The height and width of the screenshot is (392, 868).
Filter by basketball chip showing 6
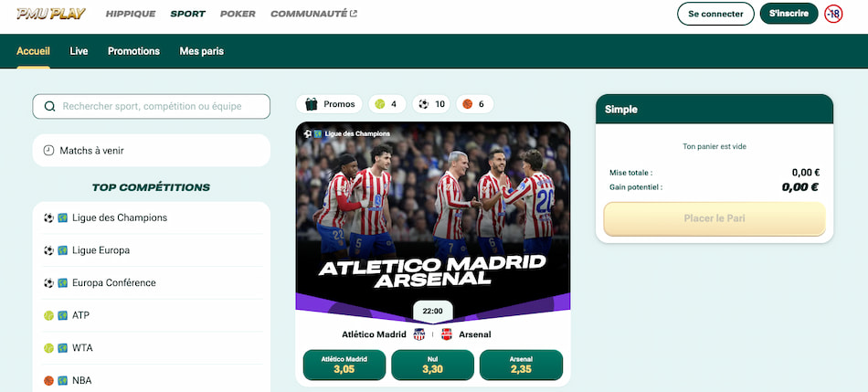(474, 104)
